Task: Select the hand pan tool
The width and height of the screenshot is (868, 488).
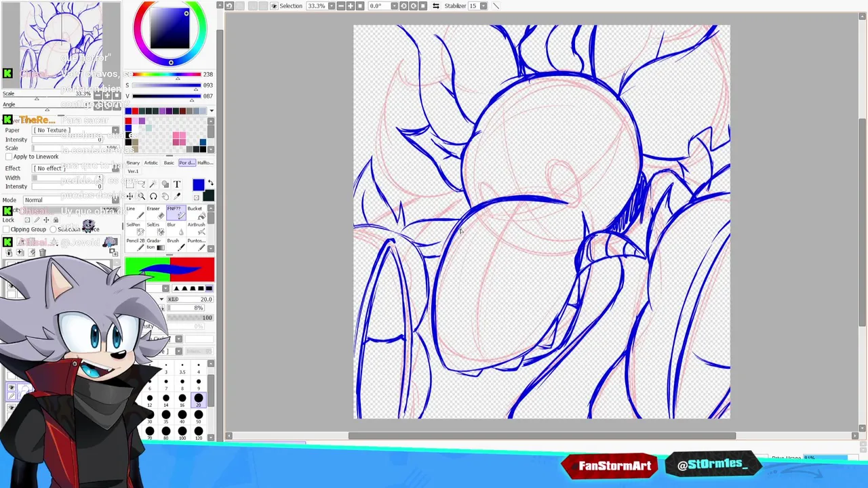Action: (x=165, y=197)
